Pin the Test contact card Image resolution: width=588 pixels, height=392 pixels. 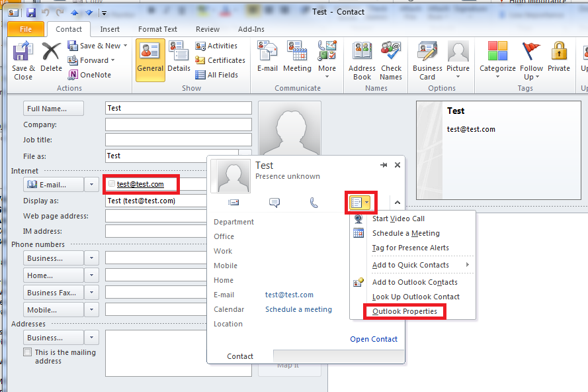coord(383,165)
